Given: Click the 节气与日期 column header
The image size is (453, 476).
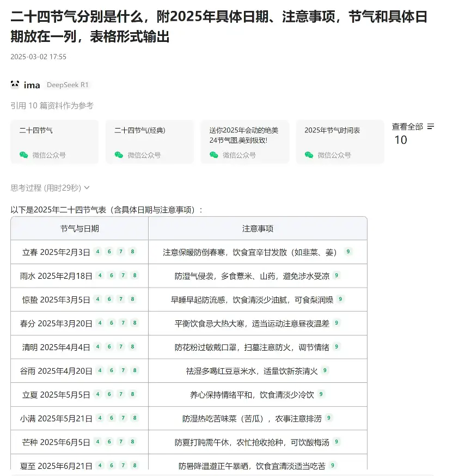Looking at the screenshot, I should [79, 229].
